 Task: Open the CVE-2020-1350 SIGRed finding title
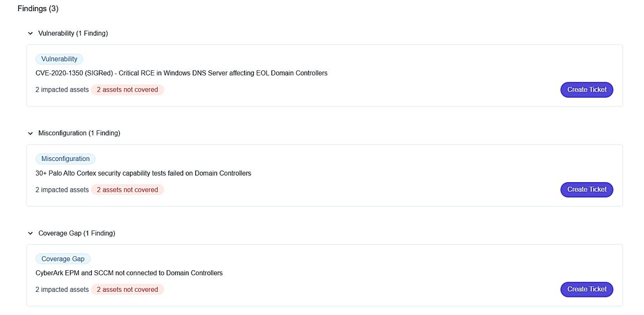181,73
